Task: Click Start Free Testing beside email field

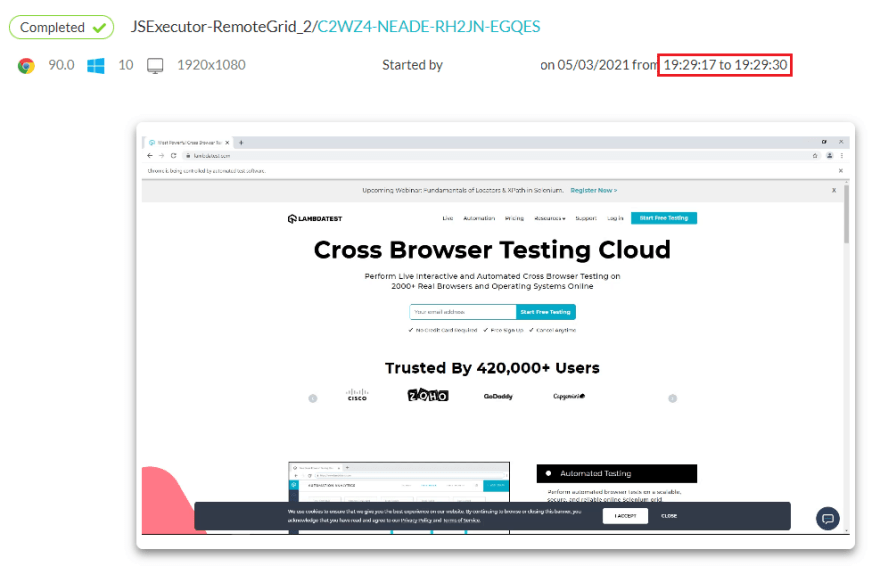Action: [546, 312]
